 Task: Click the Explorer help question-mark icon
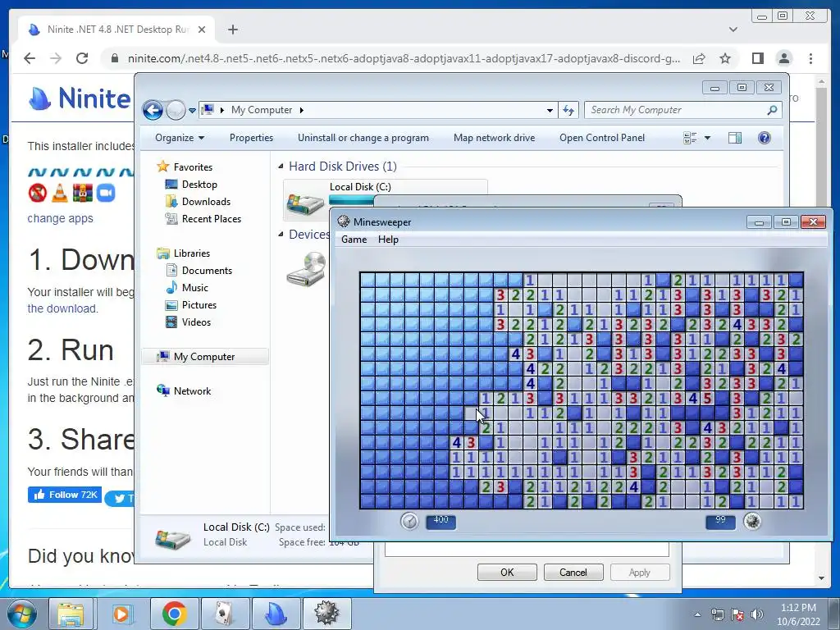[764, 138]
